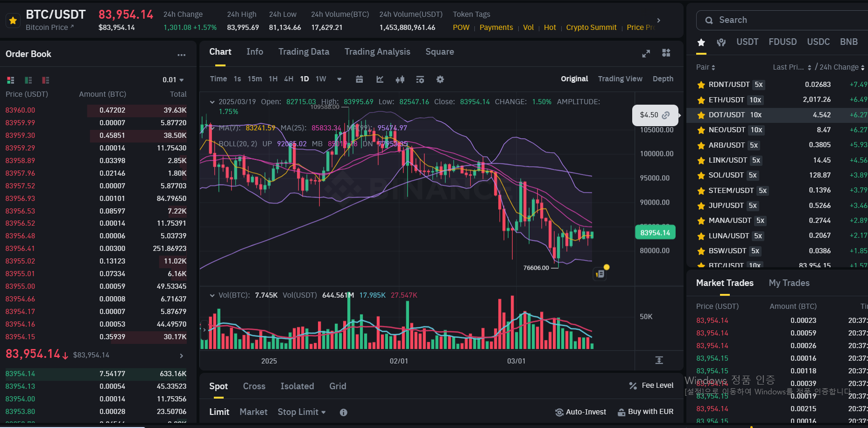The image size is (868, 428).
Task: Open Order Book more options menu
Action: [x=182, y=55]
